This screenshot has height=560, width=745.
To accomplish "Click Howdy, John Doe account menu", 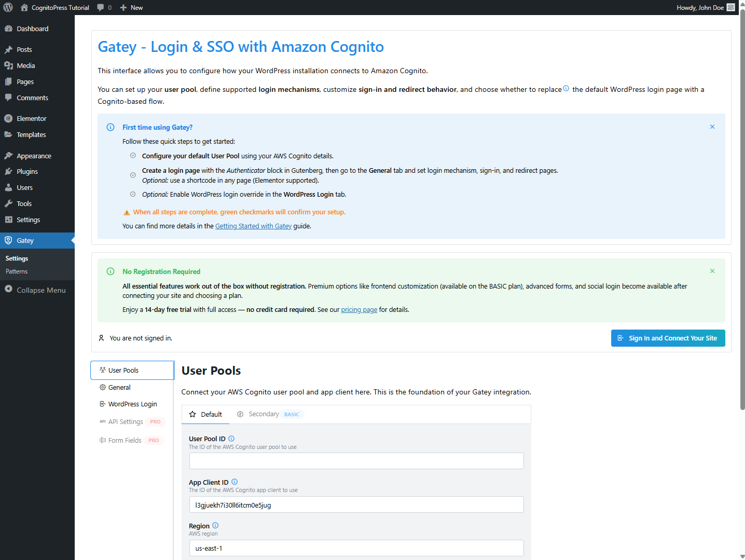I will [x=706, y=7].
